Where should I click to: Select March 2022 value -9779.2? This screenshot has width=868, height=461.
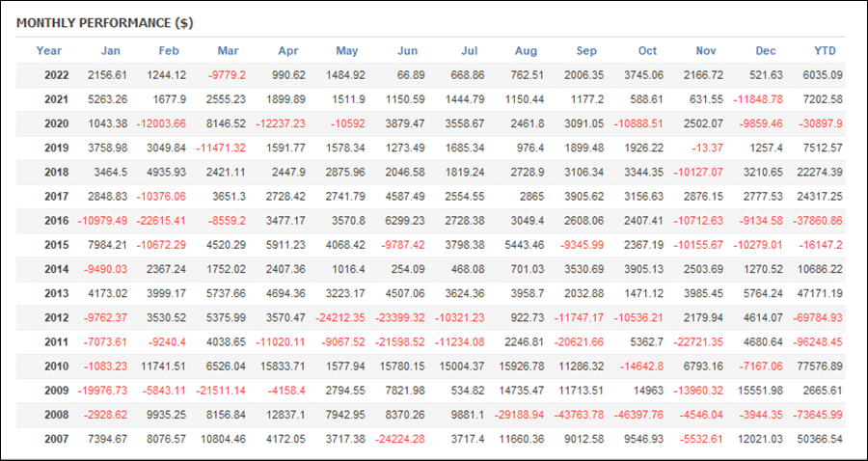[226, 75]
